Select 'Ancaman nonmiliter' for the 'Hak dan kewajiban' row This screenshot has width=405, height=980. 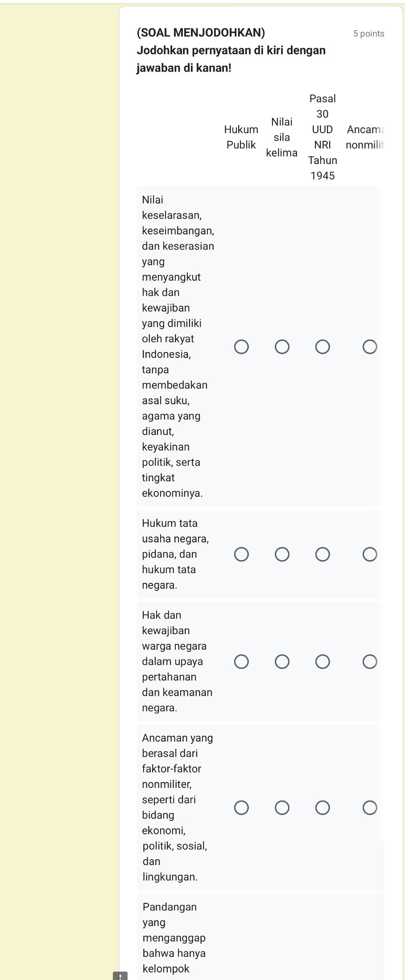pyautogui.click(x=370, y=661)
